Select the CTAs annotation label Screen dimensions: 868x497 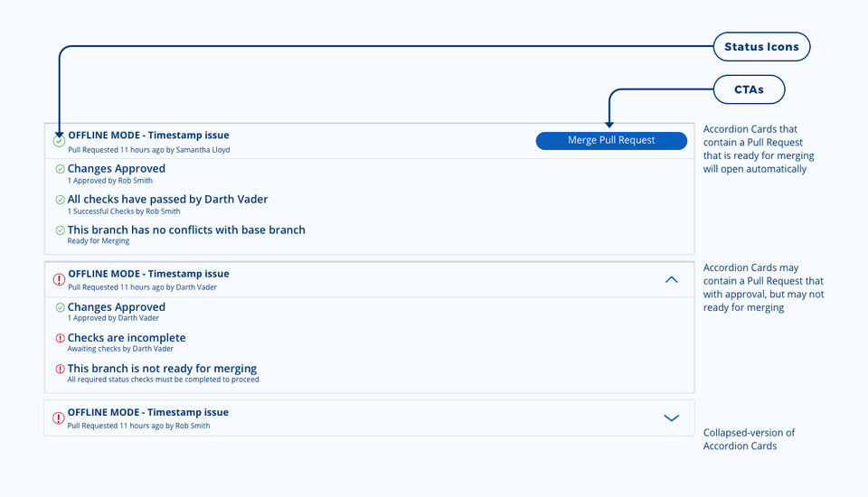[748, 89]
